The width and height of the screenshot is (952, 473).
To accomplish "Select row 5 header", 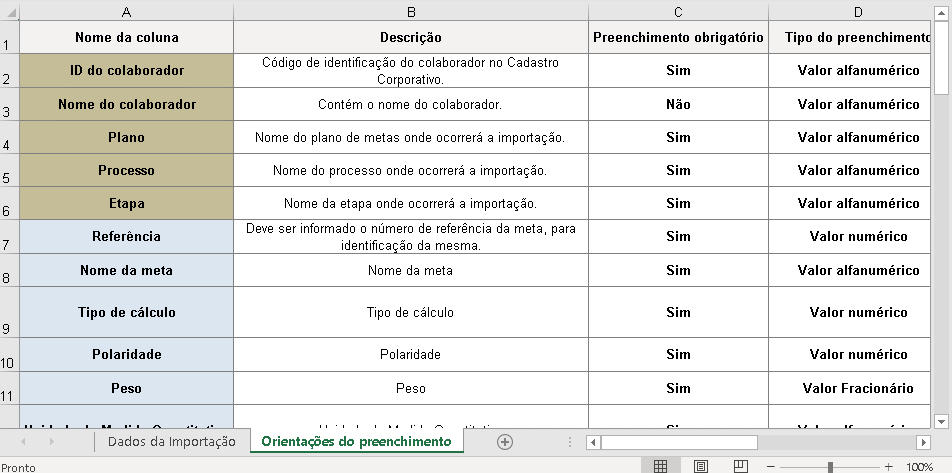I will click(9, 170).
